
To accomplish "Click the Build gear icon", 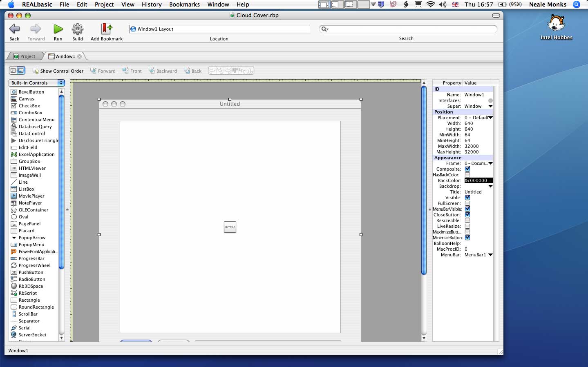I will (78, 29).
